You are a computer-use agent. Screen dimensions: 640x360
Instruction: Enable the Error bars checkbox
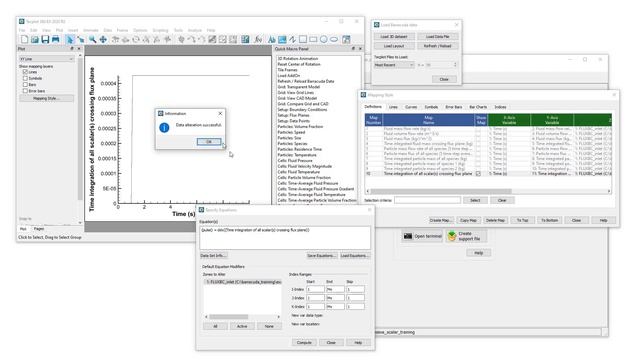click(x=25, y=91)
